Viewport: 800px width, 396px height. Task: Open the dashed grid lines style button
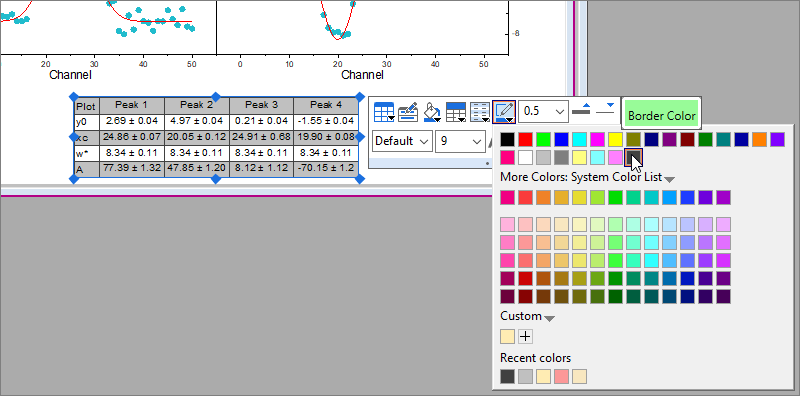tap(480, 112)
